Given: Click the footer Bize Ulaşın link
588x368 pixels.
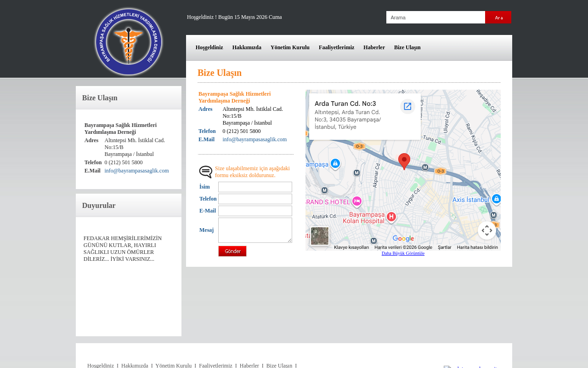Looking at the screenshot, I should (x=279, y=365).
